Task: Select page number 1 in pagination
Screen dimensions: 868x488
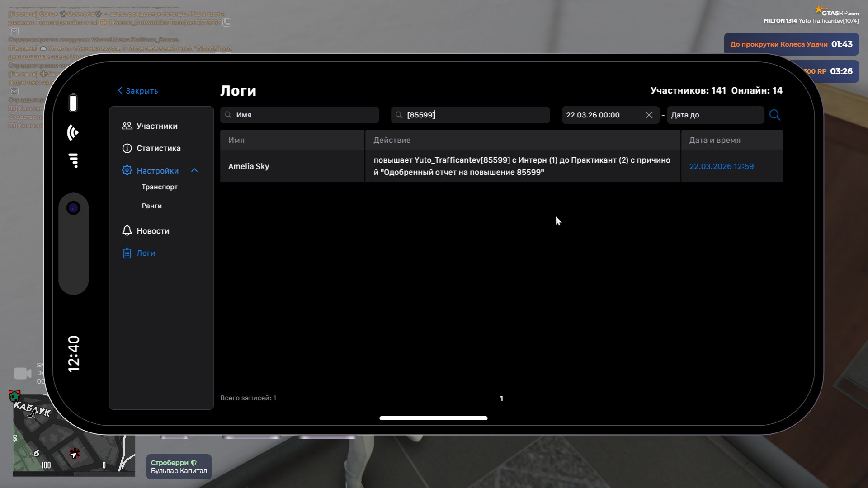Action: coord(501,399)
